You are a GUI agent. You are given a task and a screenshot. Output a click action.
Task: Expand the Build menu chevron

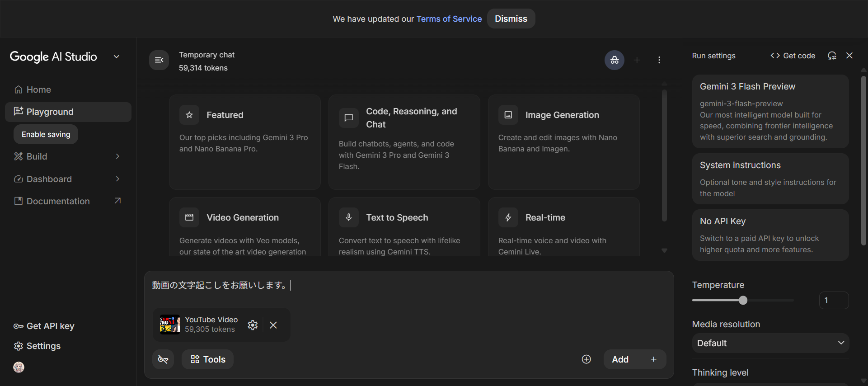(117, 156)
